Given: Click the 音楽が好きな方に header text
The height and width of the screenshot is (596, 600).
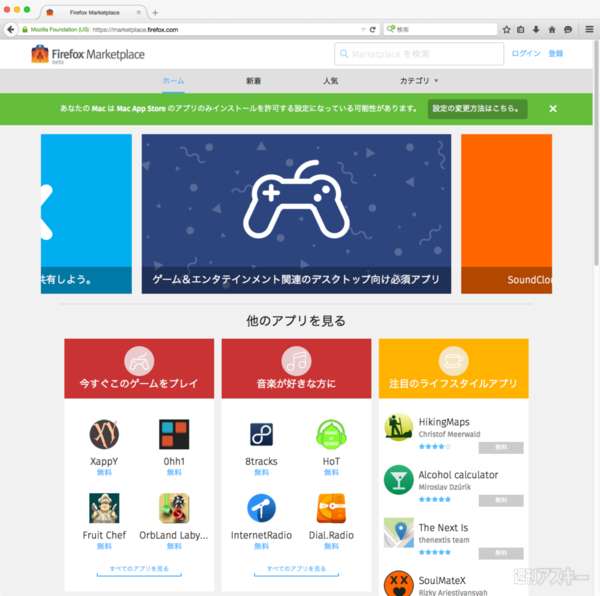Looking at the screenshot, I should click(x=297, y=383).
